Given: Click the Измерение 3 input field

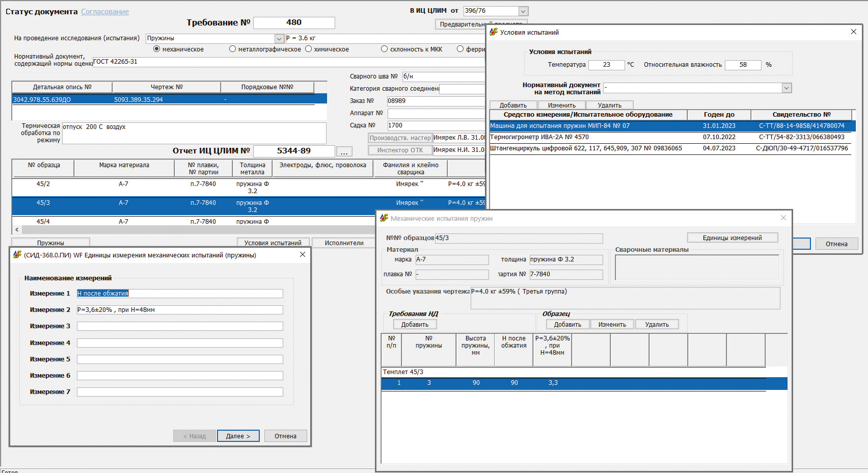Looking at the screenshot, I should pyautogui.click(x=180, y=326).
